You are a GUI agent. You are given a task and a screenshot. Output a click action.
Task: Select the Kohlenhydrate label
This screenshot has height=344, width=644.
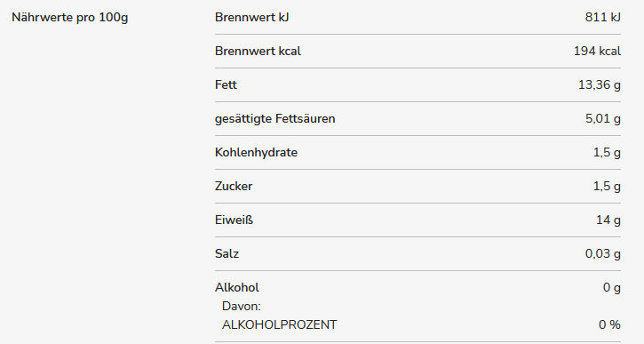(x=257, y=153)
